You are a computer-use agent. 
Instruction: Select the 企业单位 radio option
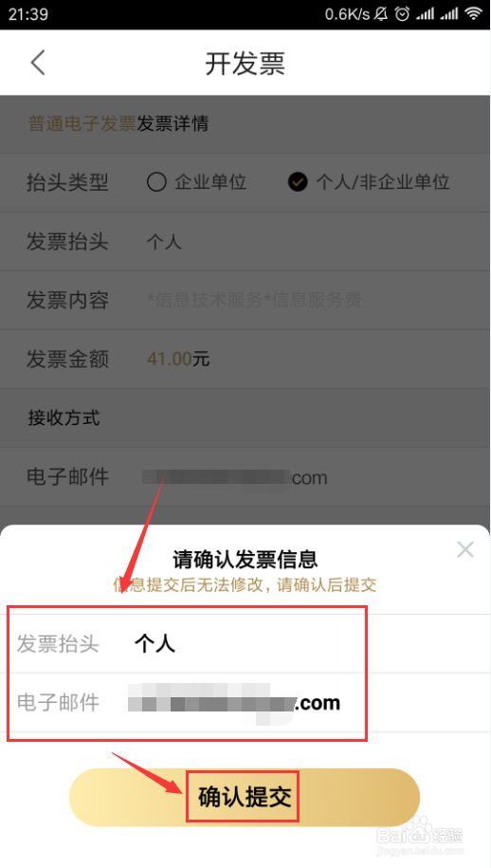[x=196, y=182]
